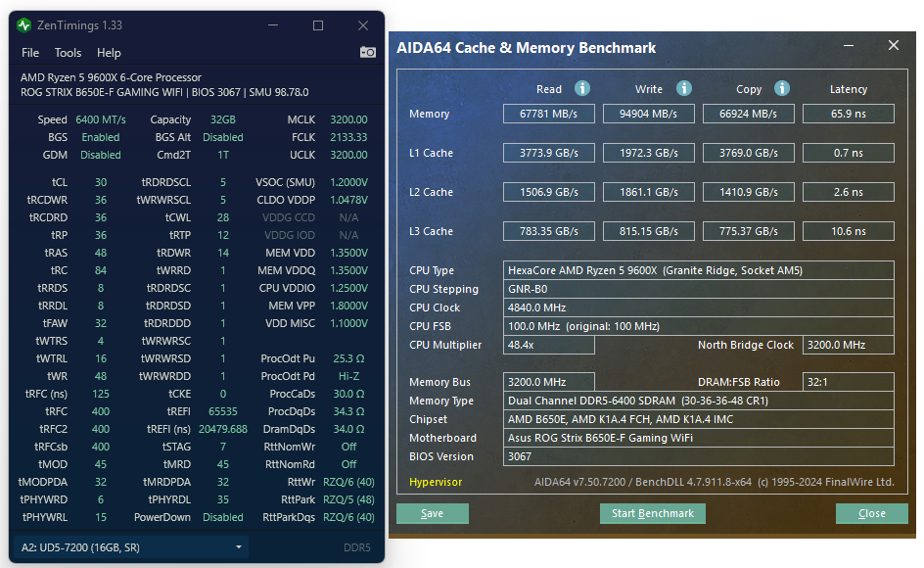Click the 6400 MT/s Speed value
The height and width of the screenshot is (568, 924).
(101, 119)
